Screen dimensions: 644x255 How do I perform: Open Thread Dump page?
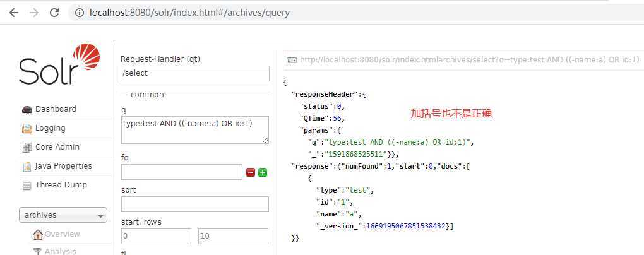[x=61, y=185]
